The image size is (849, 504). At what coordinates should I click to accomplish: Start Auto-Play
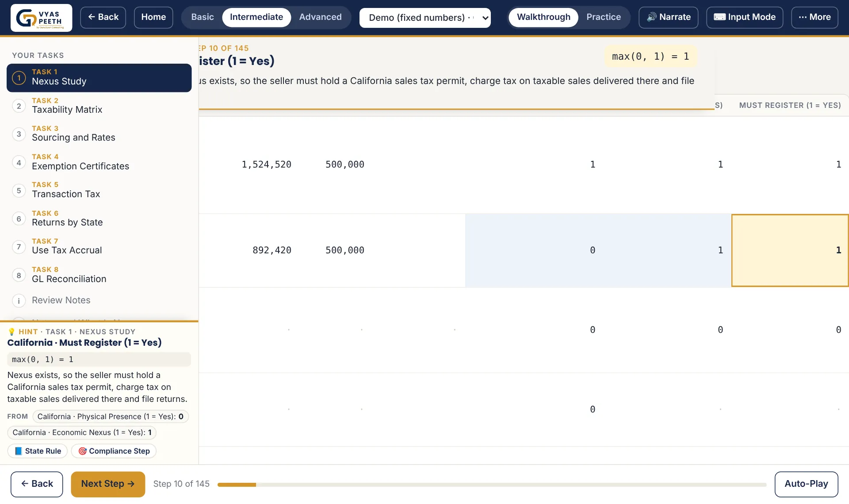coord(806,484)
